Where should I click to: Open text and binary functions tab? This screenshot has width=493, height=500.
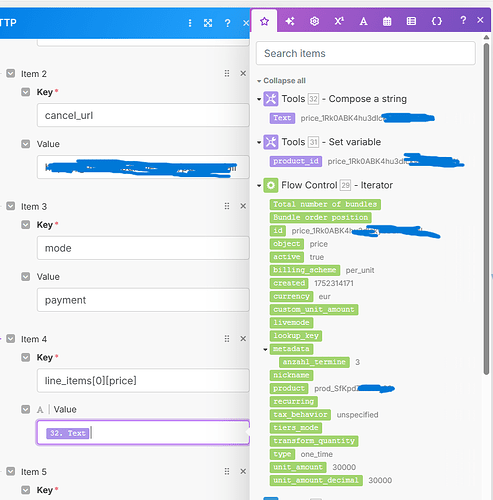click(x=363, y=21)
